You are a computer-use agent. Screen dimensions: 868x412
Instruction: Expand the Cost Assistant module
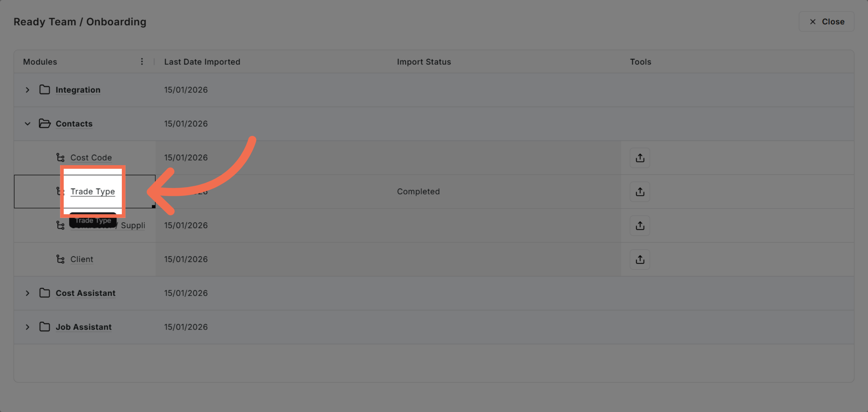click(x=27, y=293)
